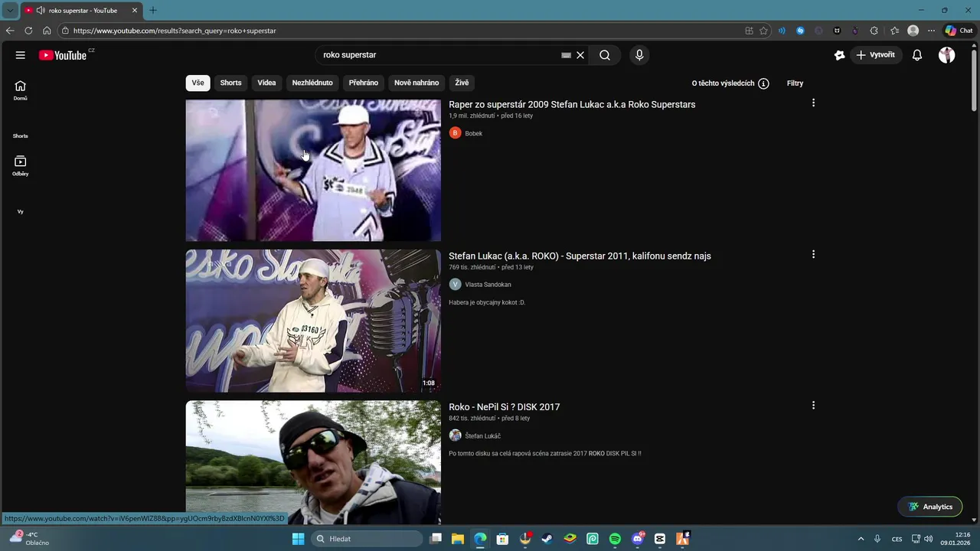Open YouTube notifications bell
The height and width of the screenshot is (551, 980).
coord(917,55)
